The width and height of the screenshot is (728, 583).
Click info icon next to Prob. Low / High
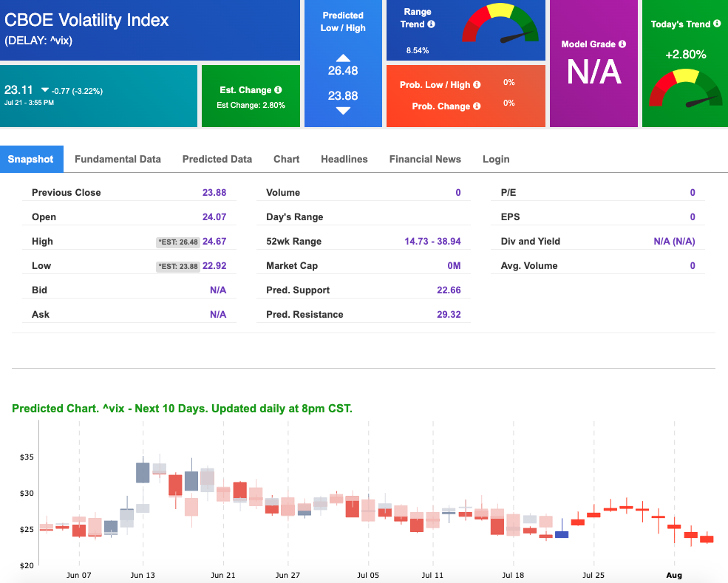[477, 84]
